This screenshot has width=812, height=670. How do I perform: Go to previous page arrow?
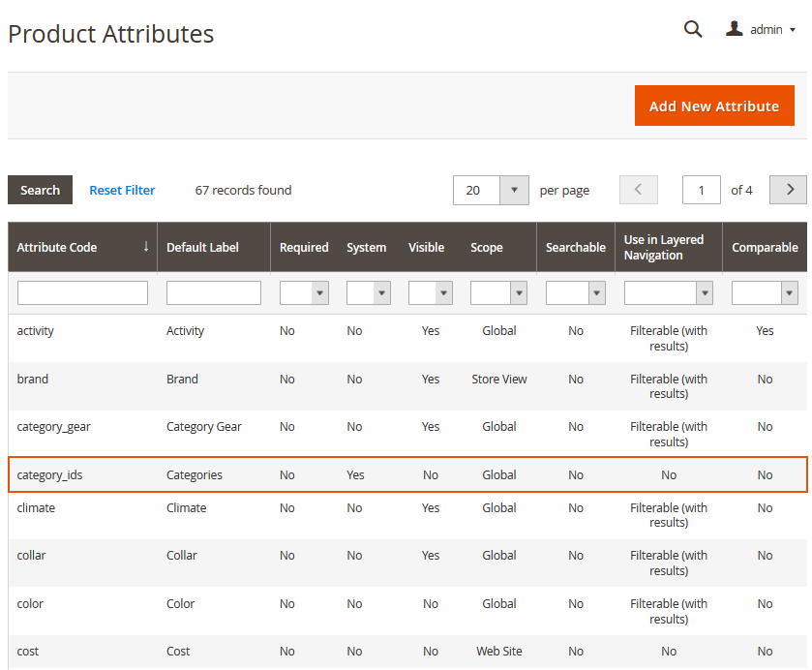pos(639,190)
